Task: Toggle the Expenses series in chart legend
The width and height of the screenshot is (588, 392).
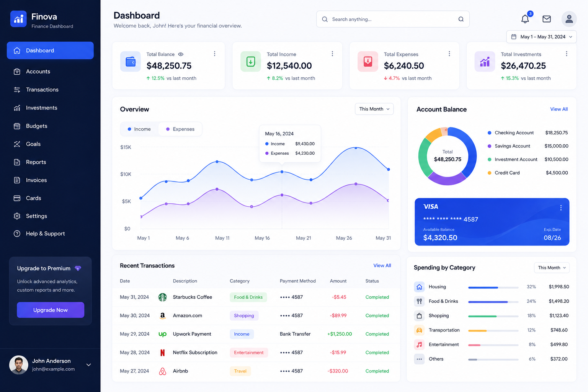Action: coord(180,129)
